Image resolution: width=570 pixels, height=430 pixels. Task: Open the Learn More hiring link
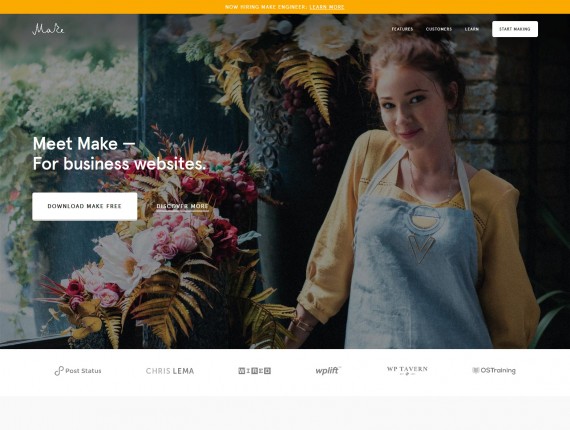(x=326, y=7)
